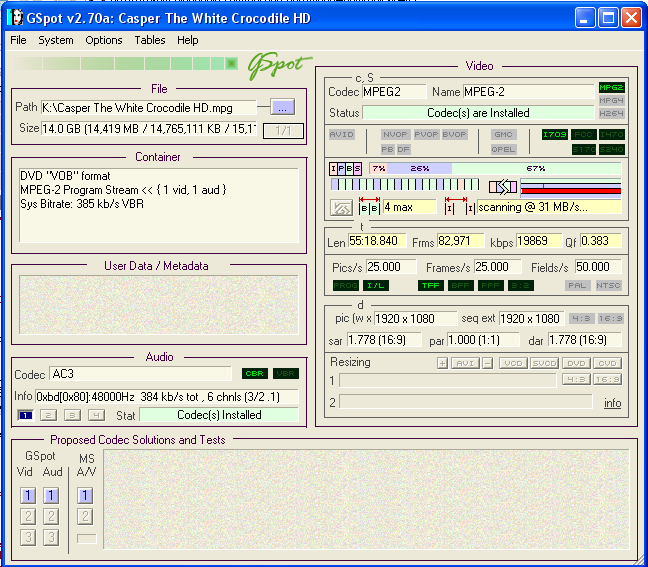This screenshot has height=567, width=648.
Task: Select audio stream 2 button
Action: pos(48,415)
